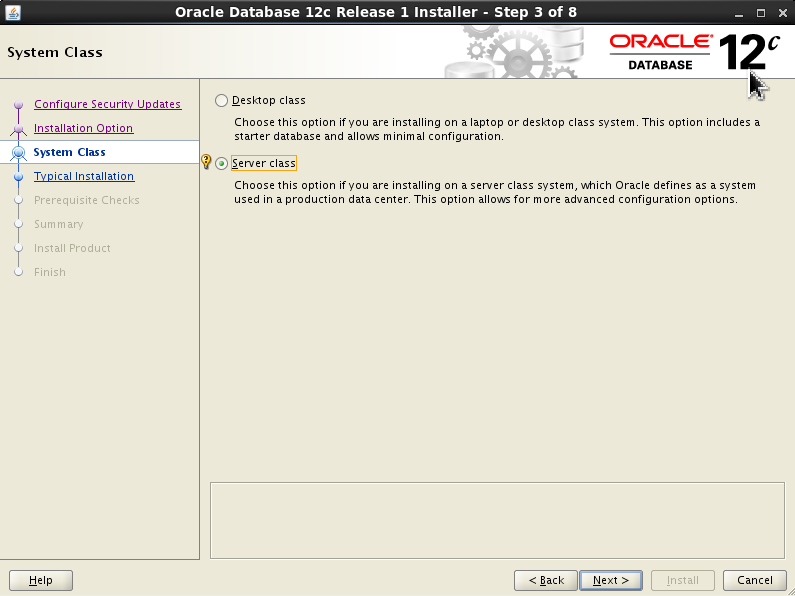Viewport: 795px width, 596px height.
Task: Click the Help button
Action: coord(41,580)
